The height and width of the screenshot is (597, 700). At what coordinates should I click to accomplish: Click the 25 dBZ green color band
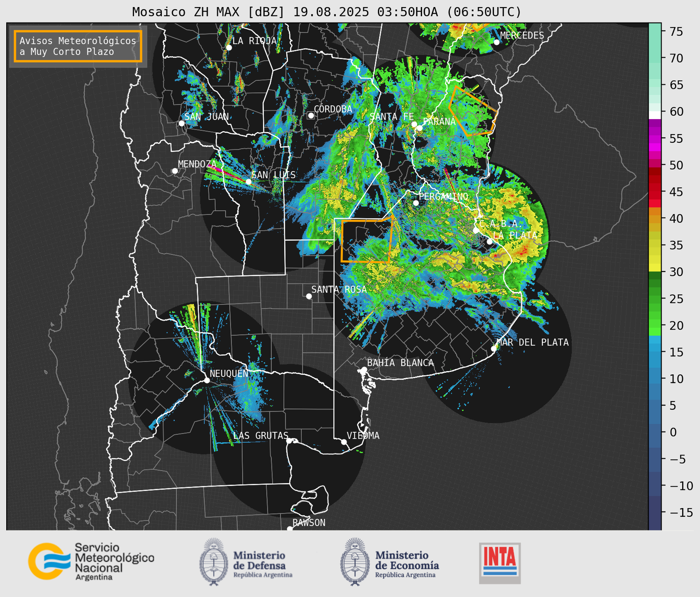point(655,299)
